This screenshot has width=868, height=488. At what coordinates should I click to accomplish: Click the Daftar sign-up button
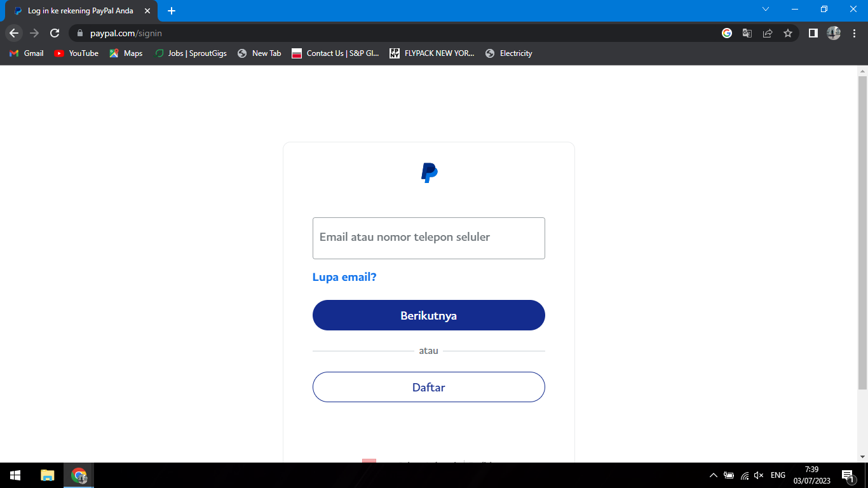[429, 387]
